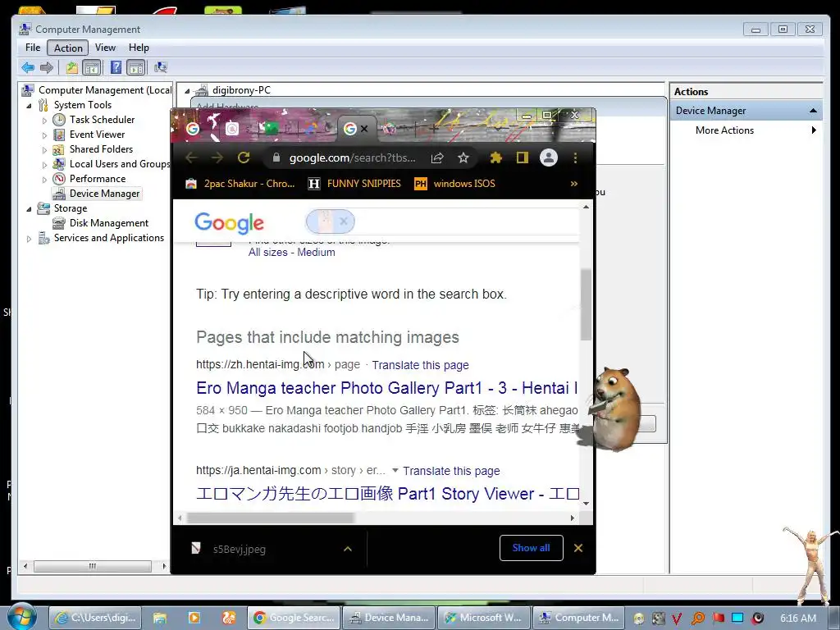Expand the Services and Applications node
840x630 pixels.
(x=29, y=239)
